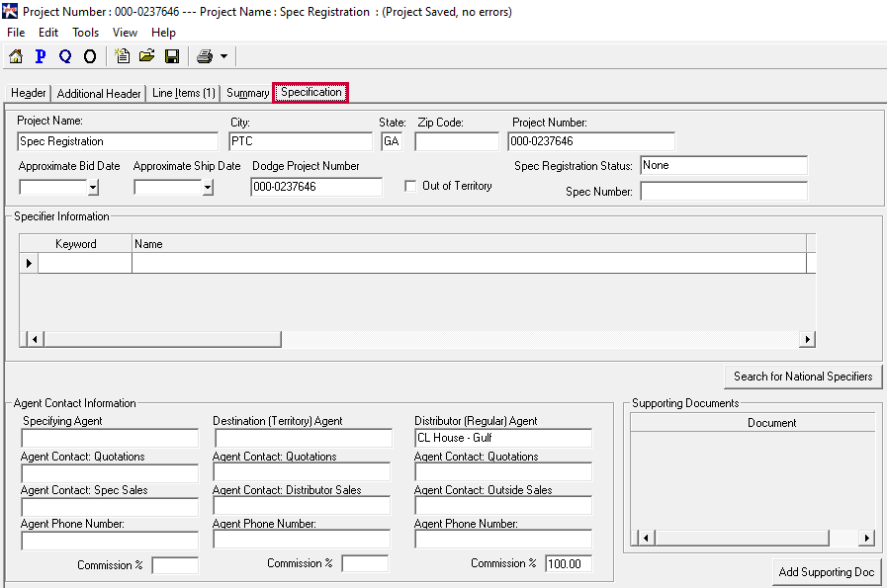
Task: Click the blue P toolbar icon
Action: [41, 56]
